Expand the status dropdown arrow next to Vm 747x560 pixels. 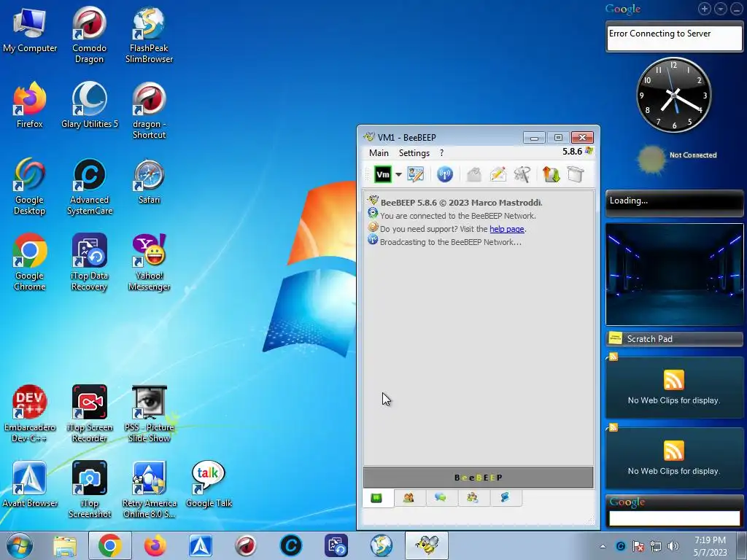(x=399, y=174)
